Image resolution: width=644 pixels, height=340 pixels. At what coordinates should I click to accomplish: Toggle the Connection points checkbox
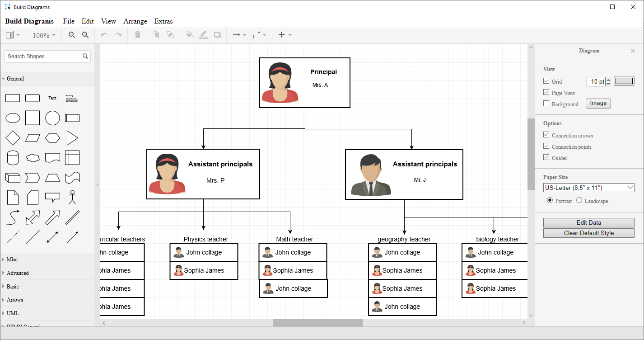(546, 146)
